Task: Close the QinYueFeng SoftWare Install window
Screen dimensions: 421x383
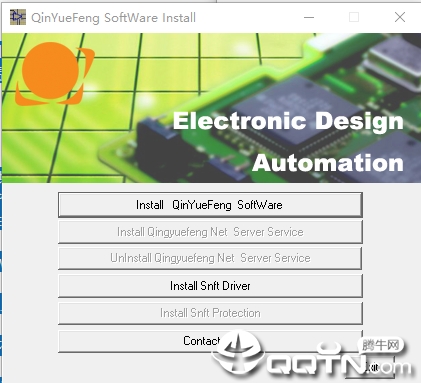Action: [x=400, y=17]
